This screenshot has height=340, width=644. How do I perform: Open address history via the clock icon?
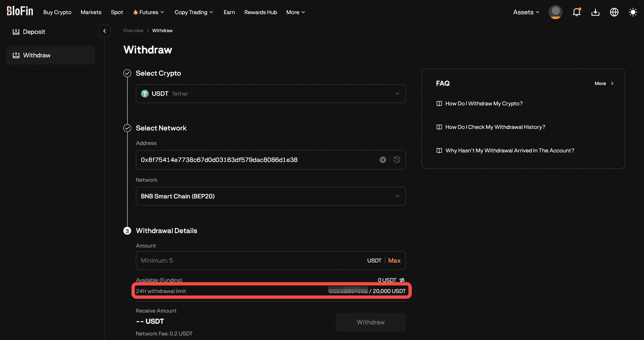[397, 160]
